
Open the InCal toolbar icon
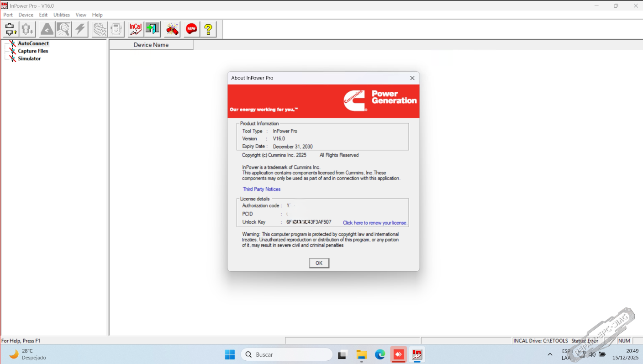pos(136,29)
